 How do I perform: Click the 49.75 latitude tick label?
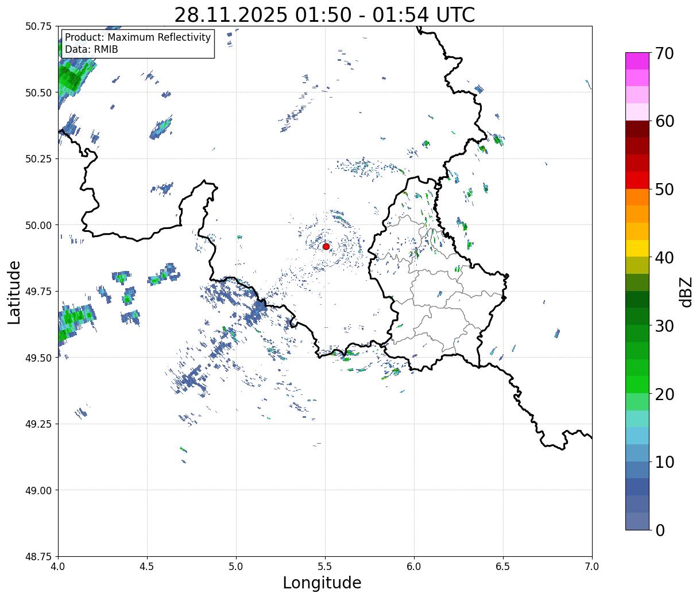point(38,292)
